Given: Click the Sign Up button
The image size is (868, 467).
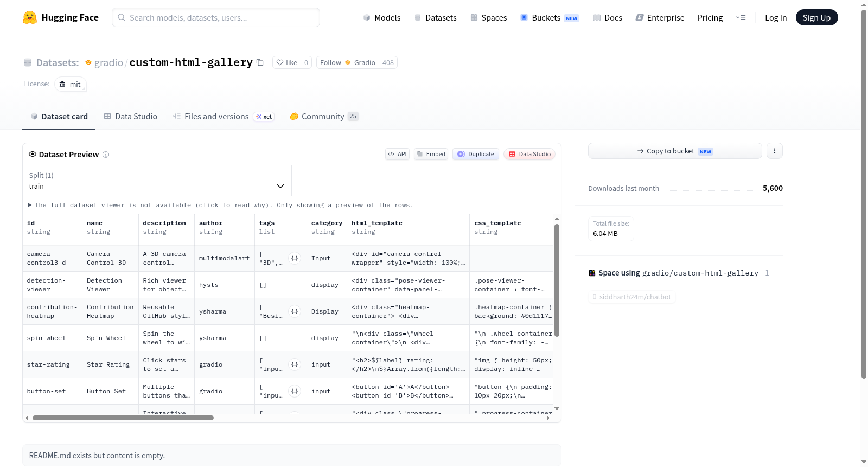Looking at the screenshot, I should click(816, 18).
